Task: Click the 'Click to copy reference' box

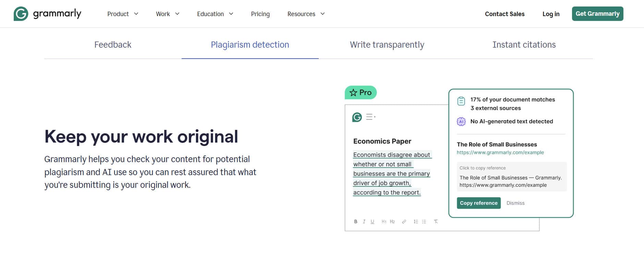Action: tap(512, 177)
